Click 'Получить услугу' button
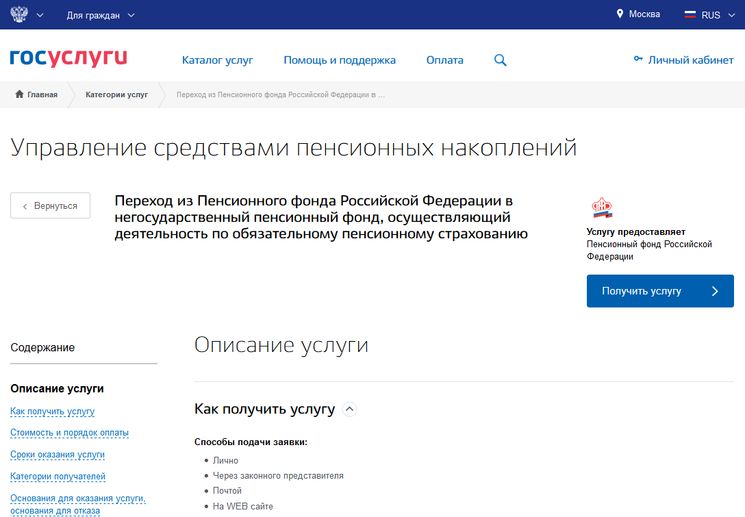 pyautogui.click(x=660, y=291)
